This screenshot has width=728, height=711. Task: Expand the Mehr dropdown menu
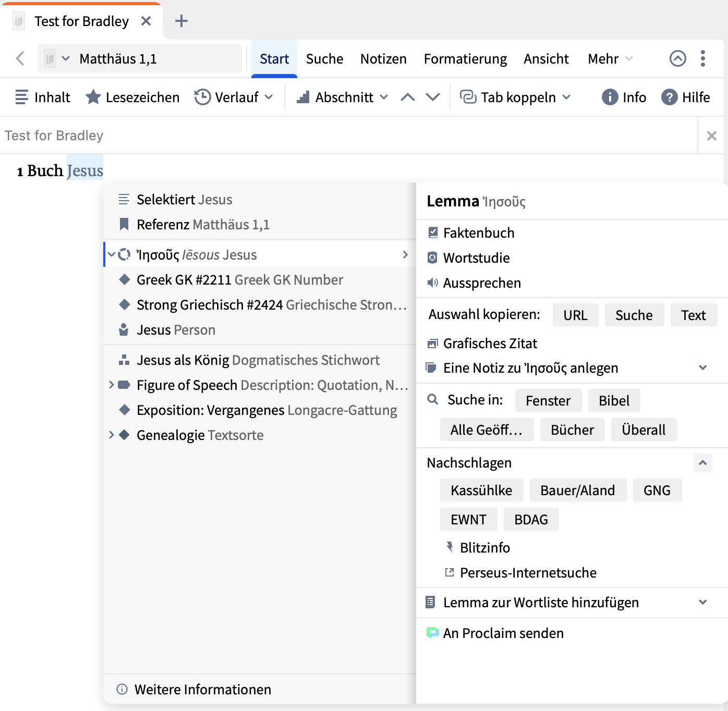(610, 59)
